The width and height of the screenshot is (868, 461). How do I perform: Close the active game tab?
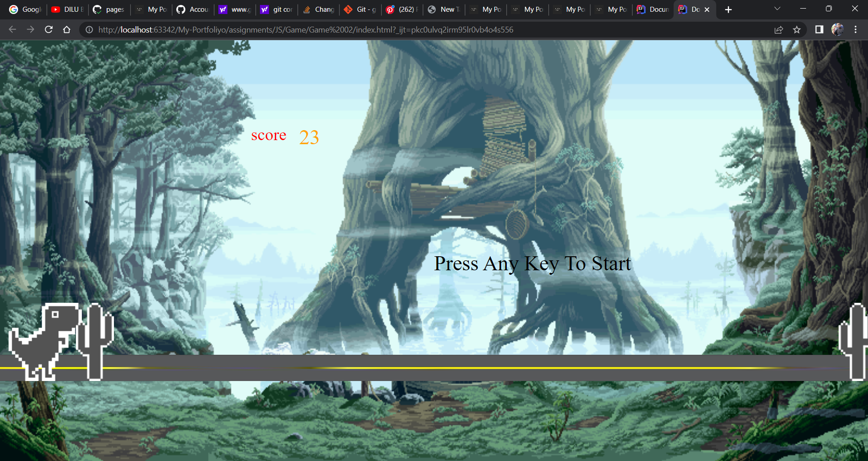[x=707, y=9]
